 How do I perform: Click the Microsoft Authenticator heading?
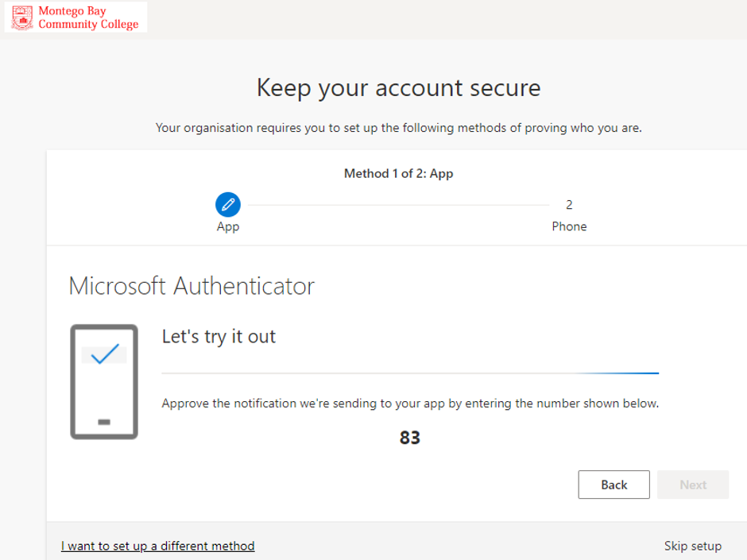(x=192, y=286)
